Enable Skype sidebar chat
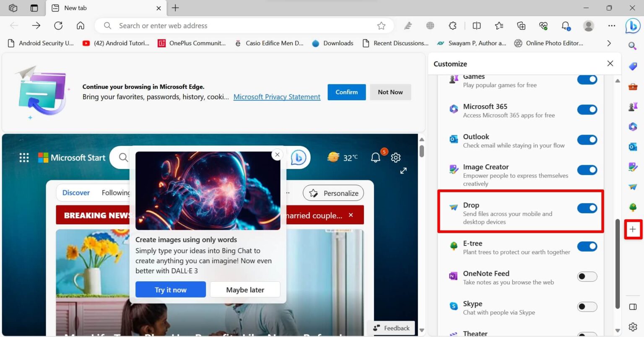Screen dimensions: 644x337 pyautogui.click(x=587, y=307)
